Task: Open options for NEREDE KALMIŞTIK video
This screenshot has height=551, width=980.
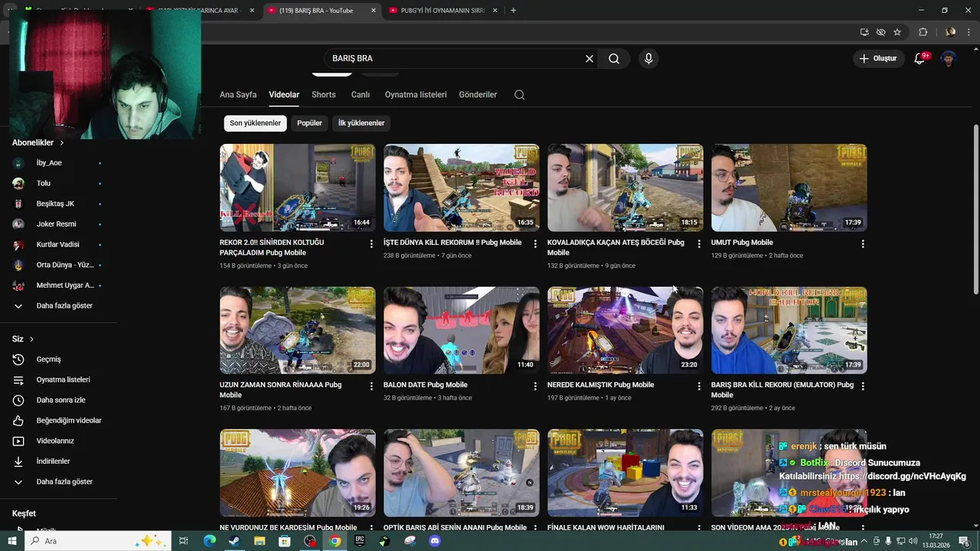Action: 698,386
